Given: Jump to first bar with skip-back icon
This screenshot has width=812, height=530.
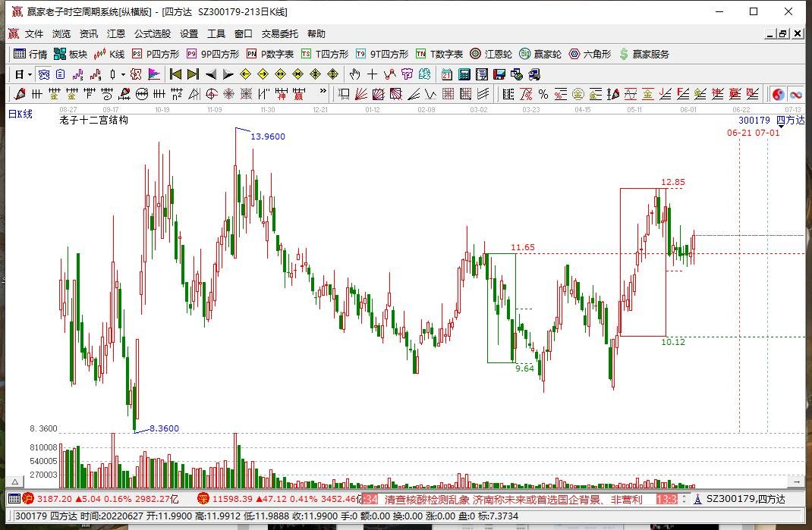Looking at the screenshot, I should point(175,74).
